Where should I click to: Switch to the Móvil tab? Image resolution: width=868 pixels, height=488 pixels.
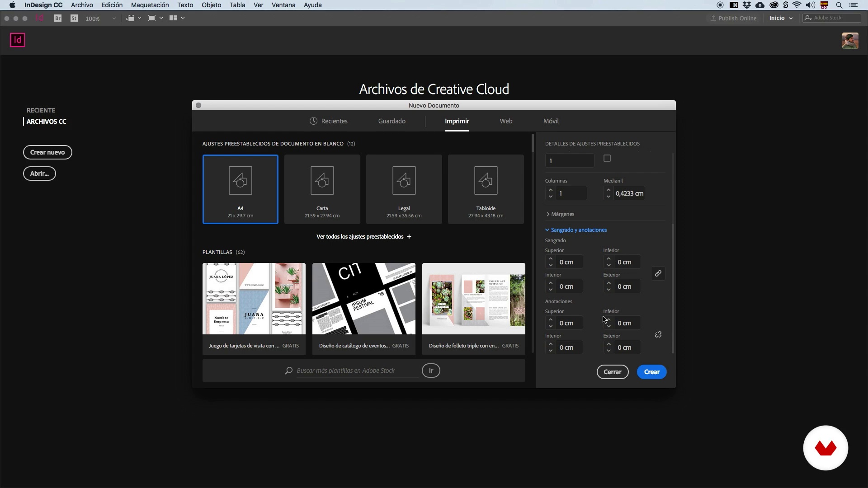(x=551, y=121)
